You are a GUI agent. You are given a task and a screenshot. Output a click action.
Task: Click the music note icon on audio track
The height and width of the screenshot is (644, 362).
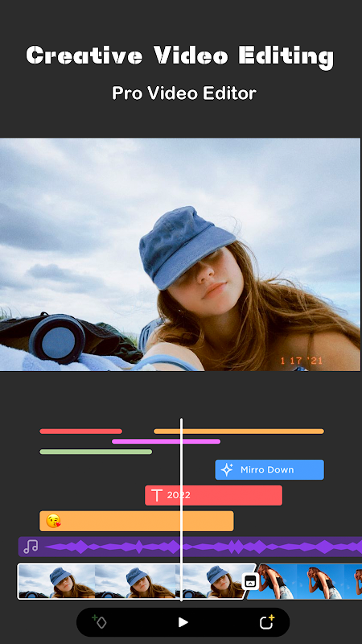tap(31, 547)
